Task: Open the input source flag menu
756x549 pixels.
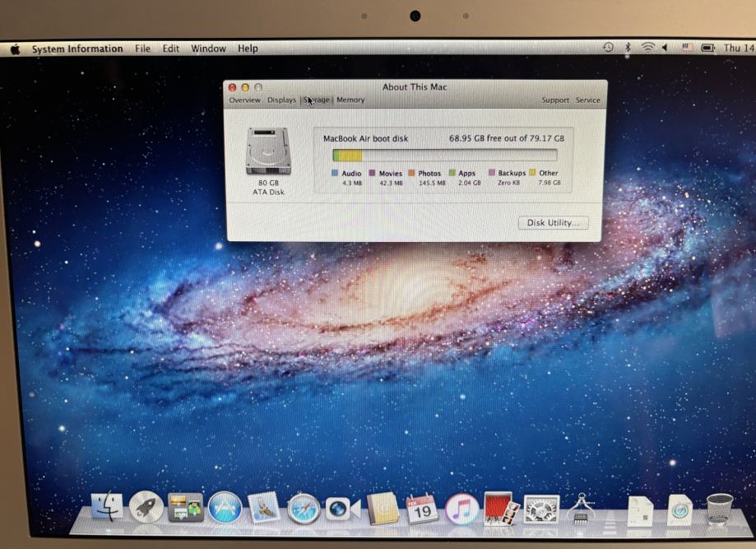Action: point(687,47)
